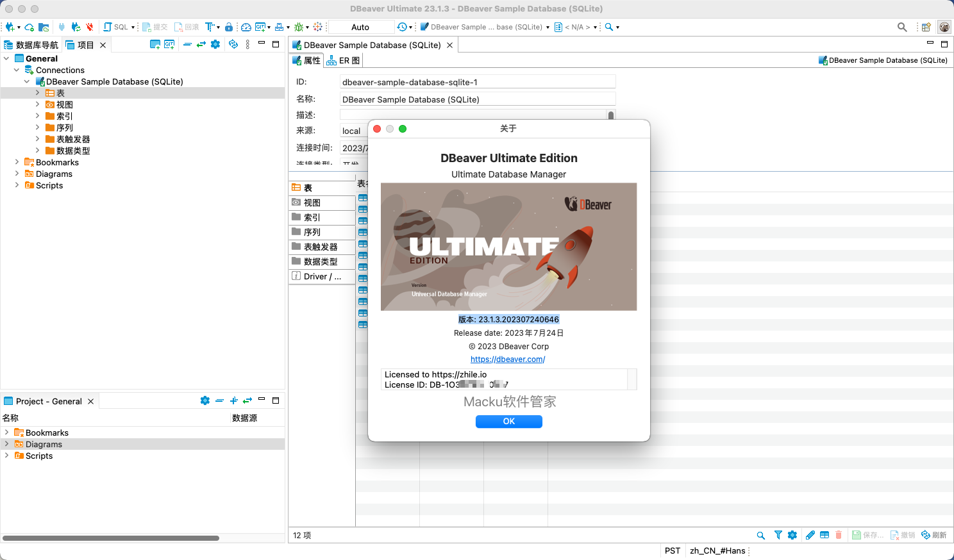
Task: Select 序列 in the editor side list
Action: click(x=322, y=232)
